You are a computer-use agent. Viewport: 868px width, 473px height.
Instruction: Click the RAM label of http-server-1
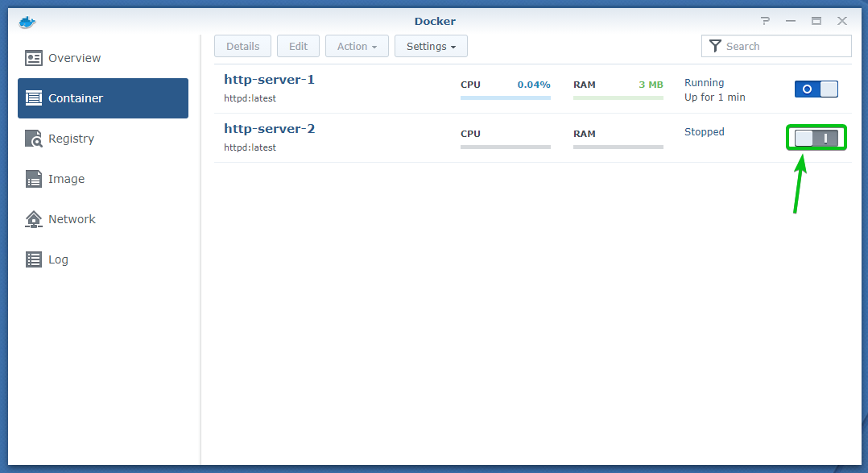(585, 85)
